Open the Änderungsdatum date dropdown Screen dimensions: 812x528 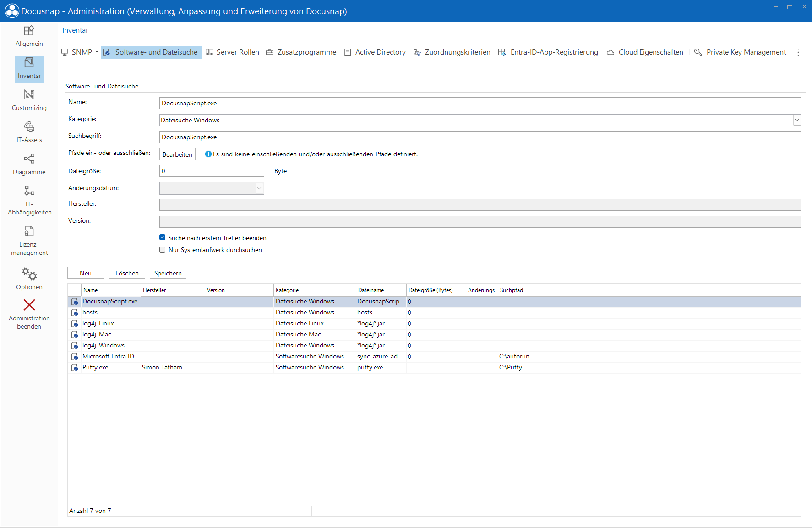point(259,188)
